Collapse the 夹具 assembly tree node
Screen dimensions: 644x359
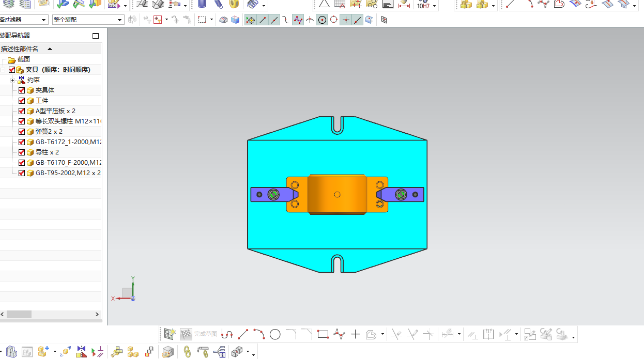[3, 70]
